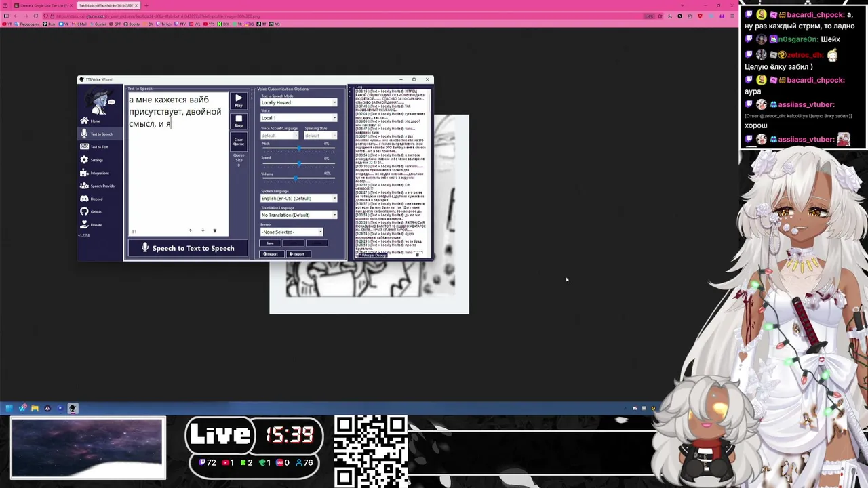Click the Stop button

coord(238,121)
